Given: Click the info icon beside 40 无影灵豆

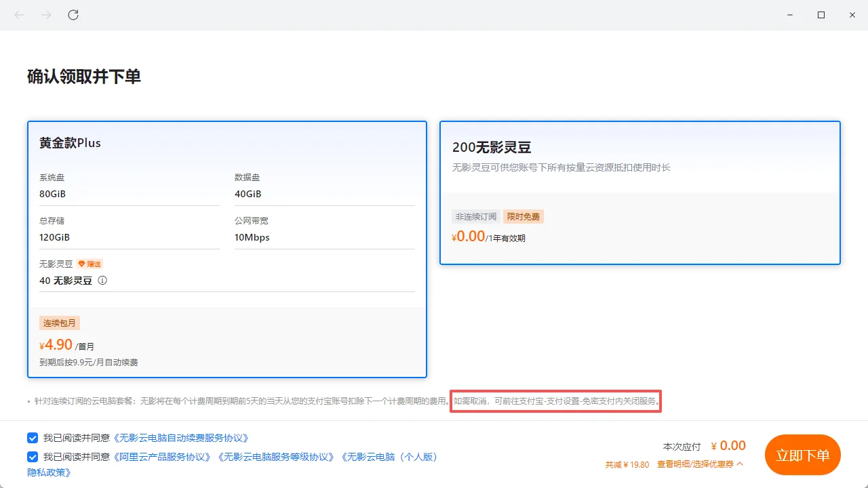Looking at the screenshot, I should pos(102,280).
